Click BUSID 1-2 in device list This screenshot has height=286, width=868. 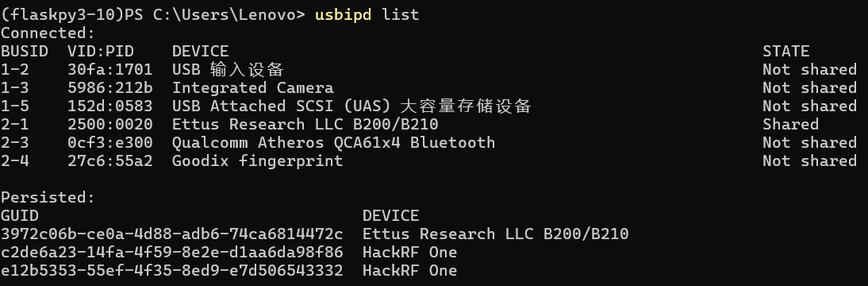[x=15, y=69]
